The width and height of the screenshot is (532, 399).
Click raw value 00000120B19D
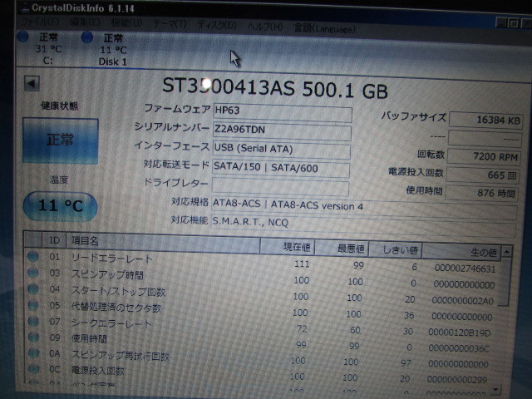[460, 332]
